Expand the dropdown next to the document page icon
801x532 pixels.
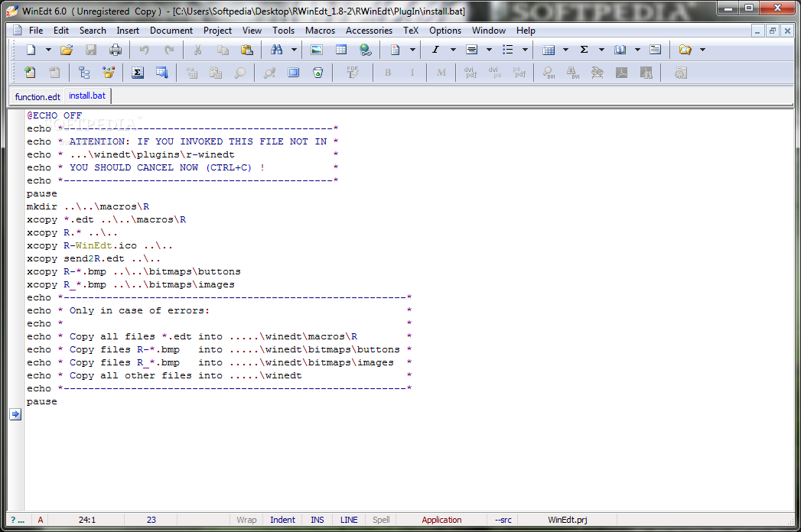click(x=412, y=50)
